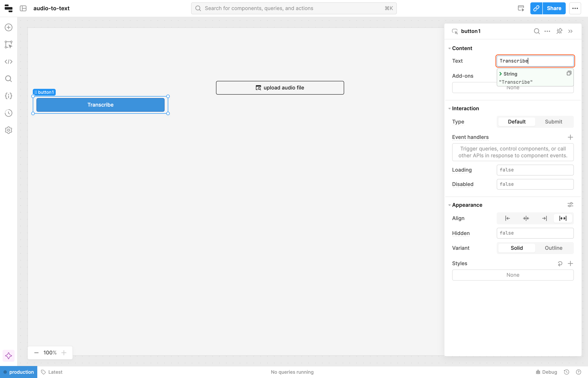Open the add component plus icon in the sidebar
The image size is (588, 378).
(9, 27)
